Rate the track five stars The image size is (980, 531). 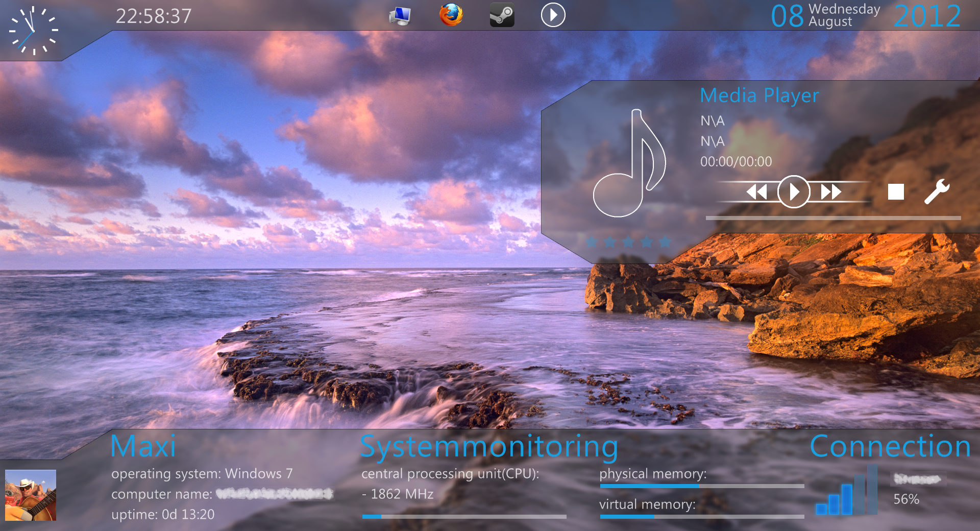(665, 242)
